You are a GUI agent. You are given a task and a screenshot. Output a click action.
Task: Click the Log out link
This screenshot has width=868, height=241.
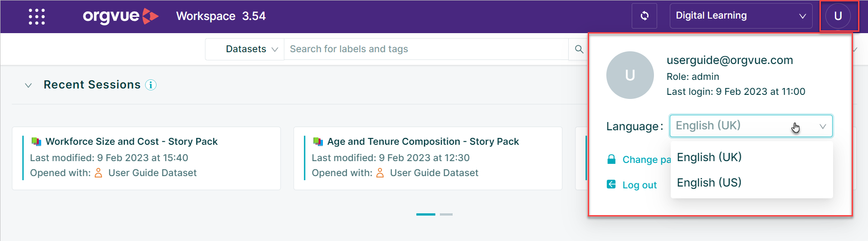(639, 185)
